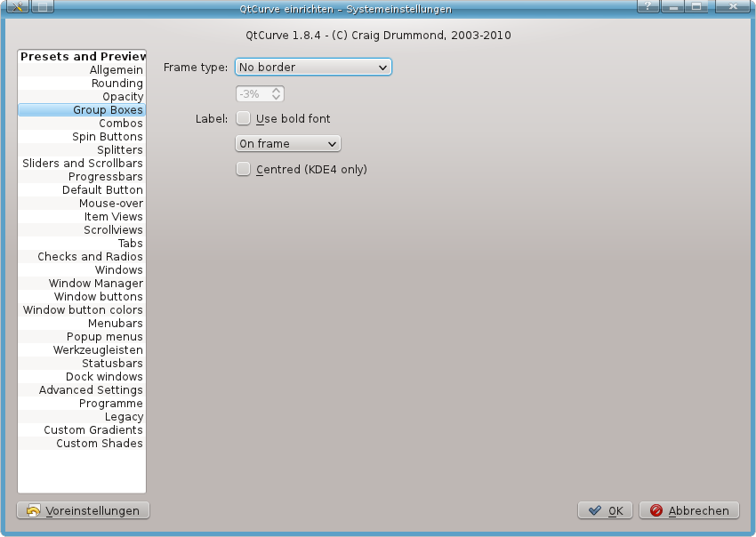Select the Scrollviews entry
Screen dimensions: 756x537
tap(82, 230)
